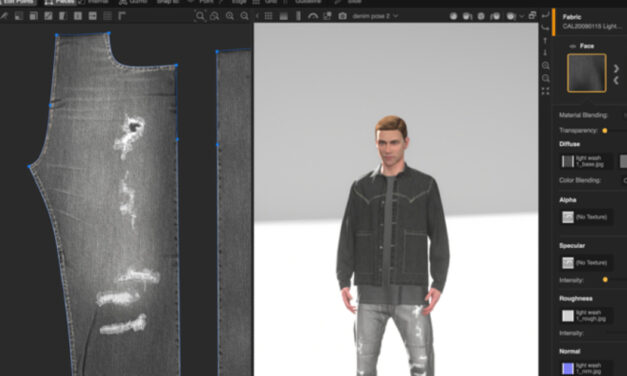The height and width of the screenshot is (376, 627).
Task: Click the corner bracket icon in pattern toolbar
Action: tap(122, 16)
